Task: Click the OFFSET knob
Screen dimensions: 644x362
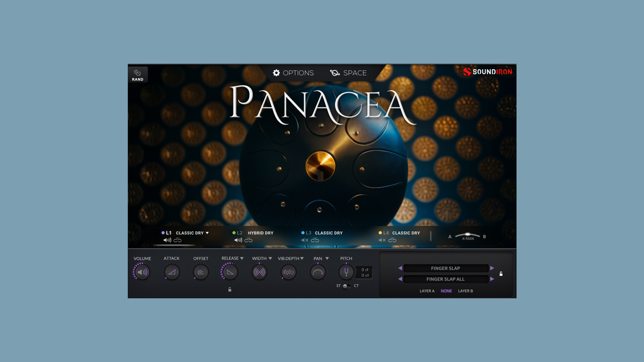Action: [201, 272]
